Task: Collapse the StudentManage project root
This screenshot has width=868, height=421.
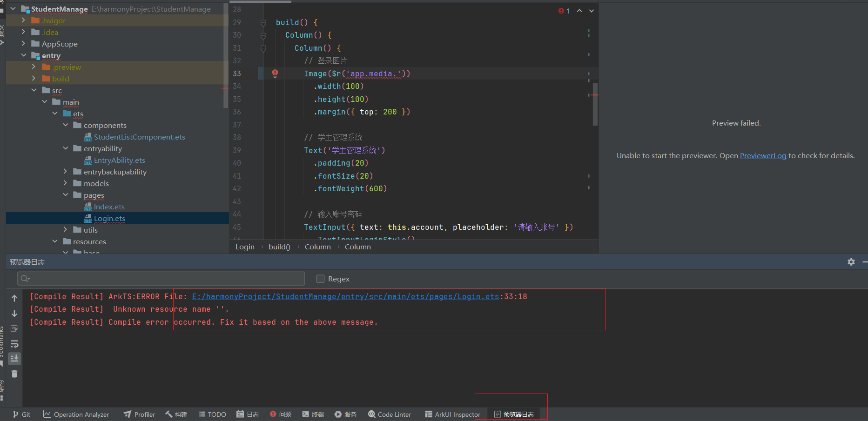Action: (x=13, y=9)
